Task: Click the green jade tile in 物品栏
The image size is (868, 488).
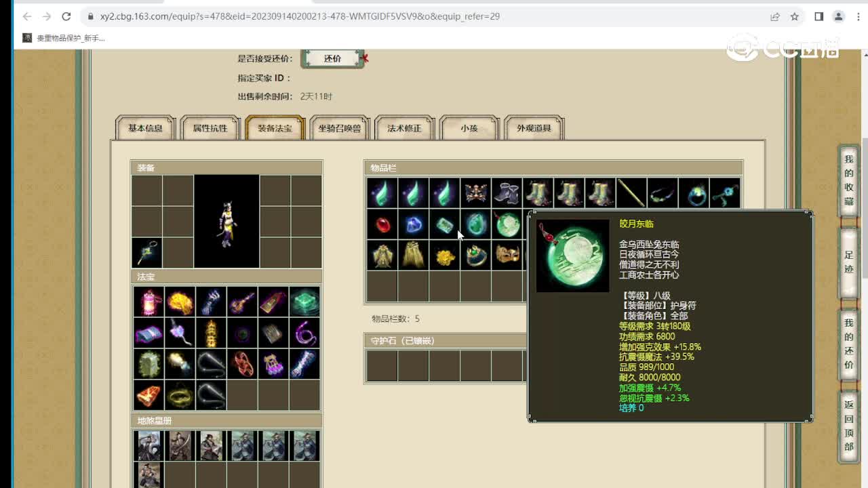Action: pos(444,224)
